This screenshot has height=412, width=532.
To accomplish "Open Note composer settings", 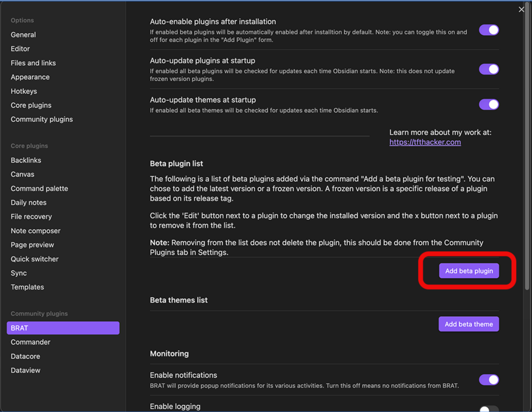I will point(36,231).
